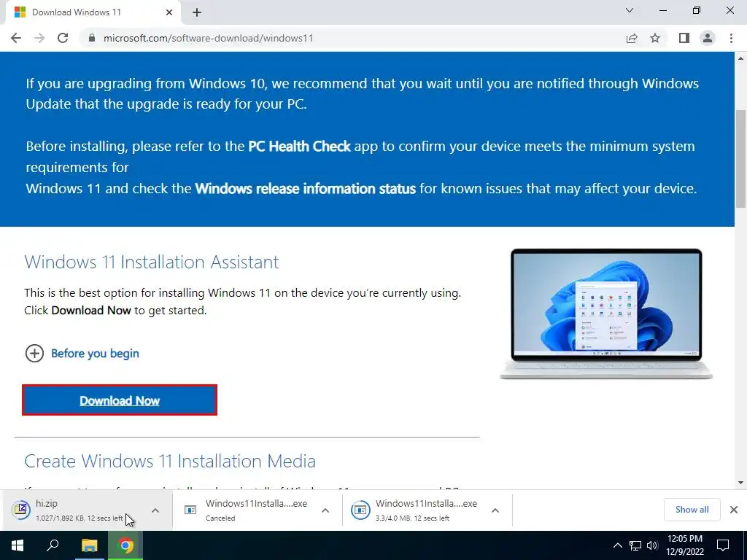Open the Windows release information status link
747x560 pixels.
point(306,189)
